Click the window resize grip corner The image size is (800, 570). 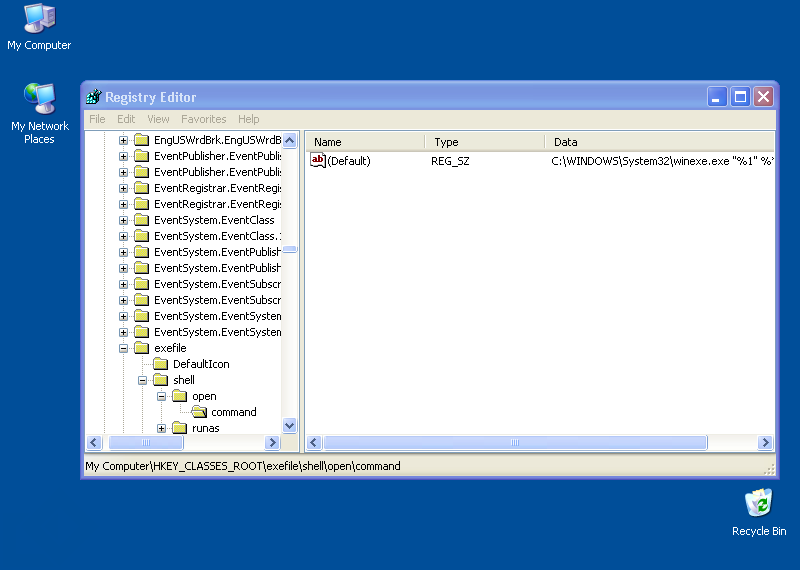click(x=769, y=469)
